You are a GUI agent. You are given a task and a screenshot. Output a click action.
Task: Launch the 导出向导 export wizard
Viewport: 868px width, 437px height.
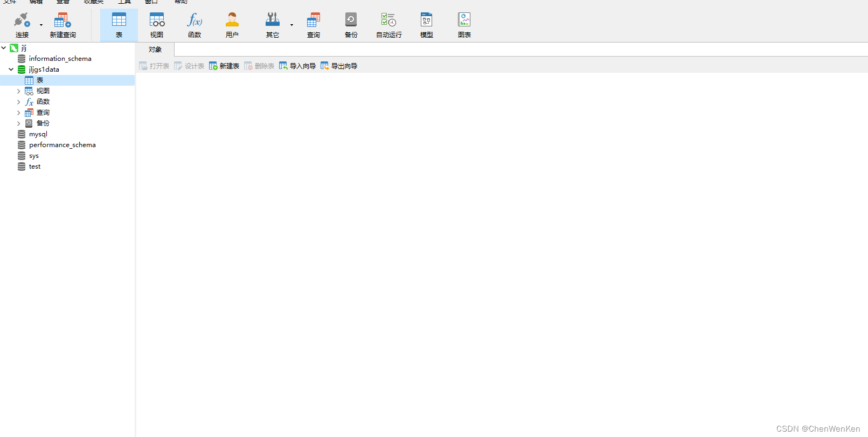click(339, 66)
